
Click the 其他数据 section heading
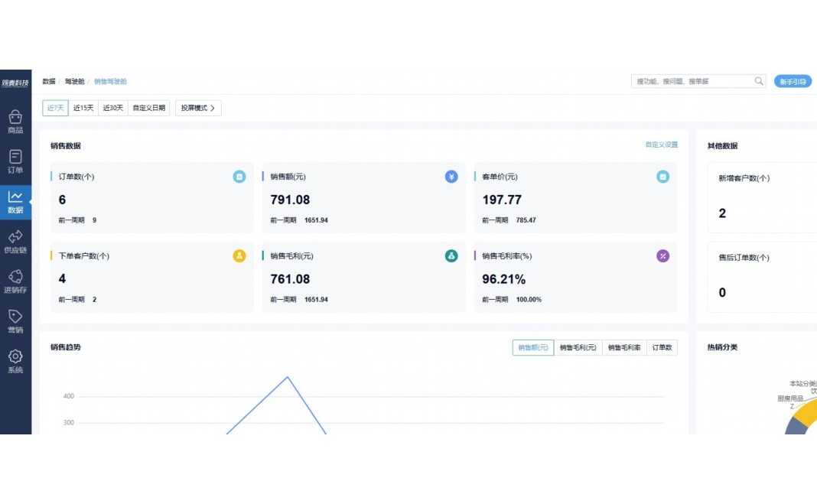(x=722, y=146)
